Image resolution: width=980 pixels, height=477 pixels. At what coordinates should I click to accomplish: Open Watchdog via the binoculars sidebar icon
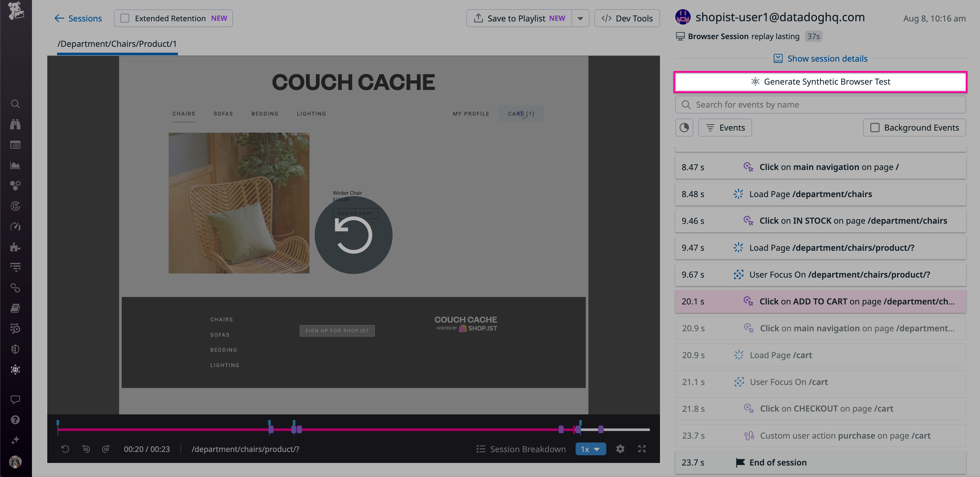[15, 124]
